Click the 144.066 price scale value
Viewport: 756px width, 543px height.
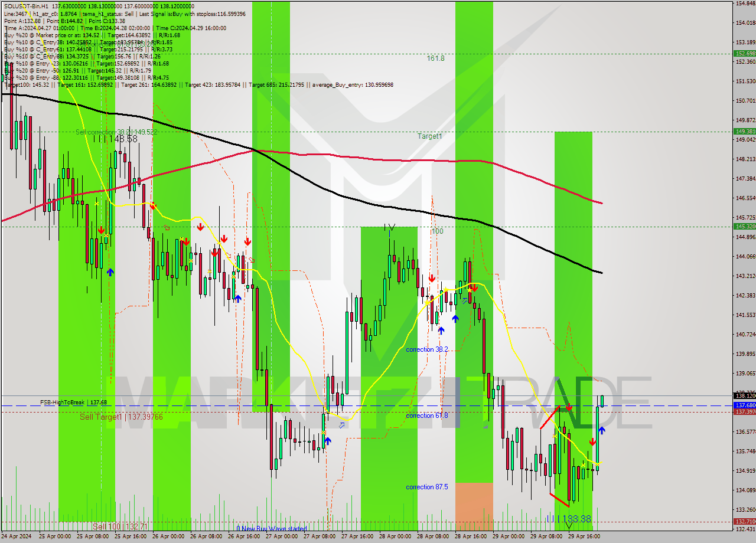pos(745,256)
